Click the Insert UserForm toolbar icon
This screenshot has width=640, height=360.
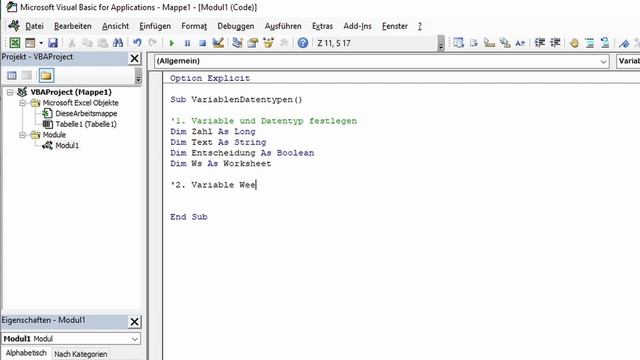[x=30, y=42]
